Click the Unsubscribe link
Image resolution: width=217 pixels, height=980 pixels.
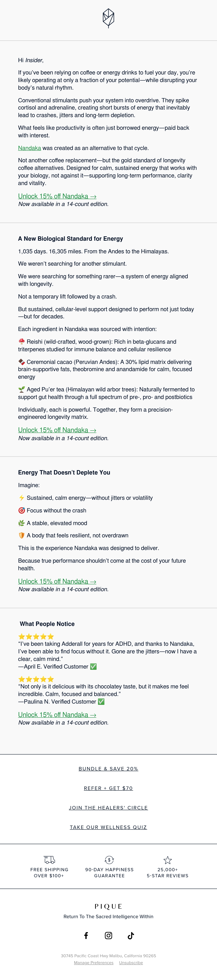tap(131, 962)
